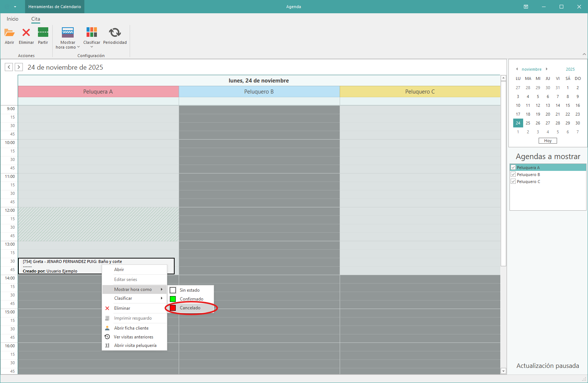
Task: Expand Clasificar submenu in context menu
Action: (134, 298)
